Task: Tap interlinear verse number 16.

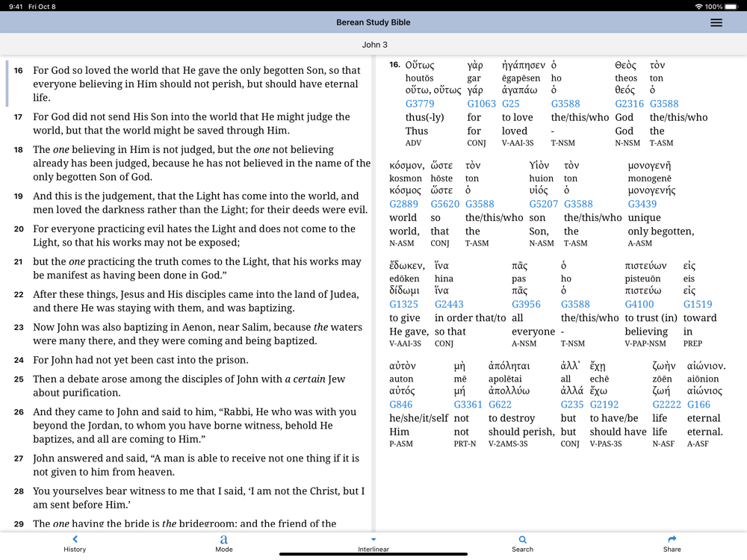Action: click(x=394, y=64)
